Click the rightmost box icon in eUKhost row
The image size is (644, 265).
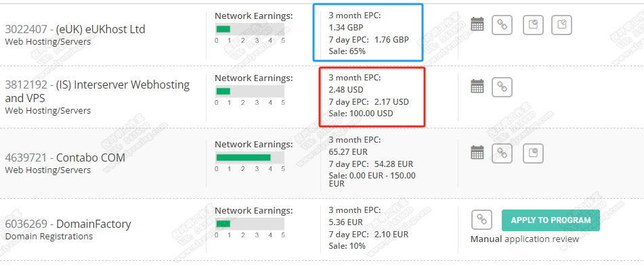(x=561, y=24)
